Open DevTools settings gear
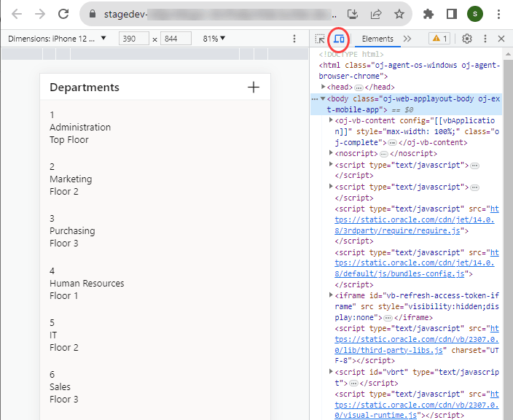Viewport: 513px width, 420px height. point(467,39)
